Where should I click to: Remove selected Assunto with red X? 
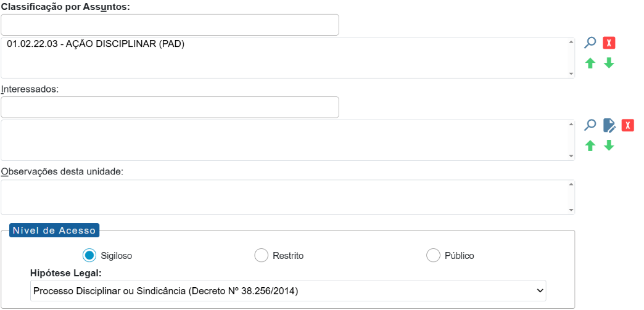click(x=609, y=43)
